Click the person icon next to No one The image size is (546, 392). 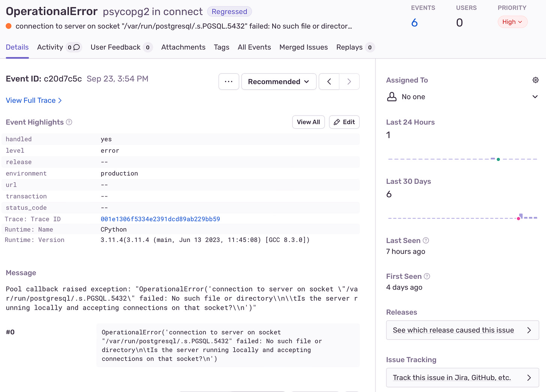pos(392,96)
